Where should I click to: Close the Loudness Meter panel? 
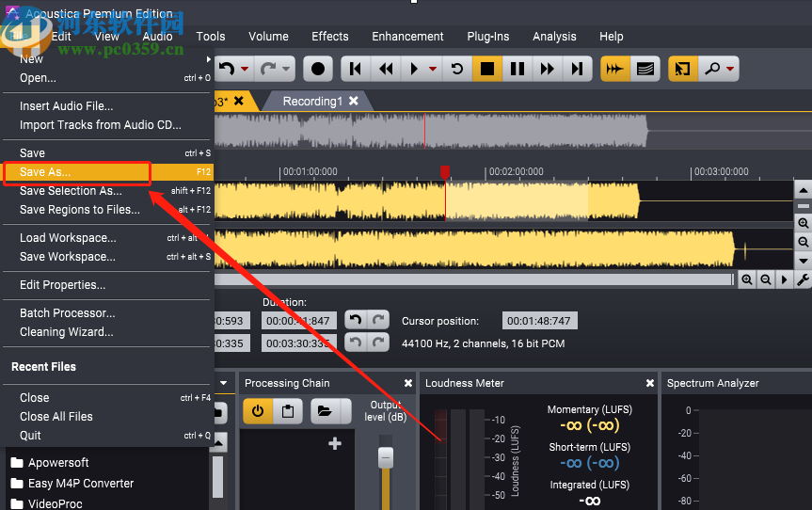(650, 383)
